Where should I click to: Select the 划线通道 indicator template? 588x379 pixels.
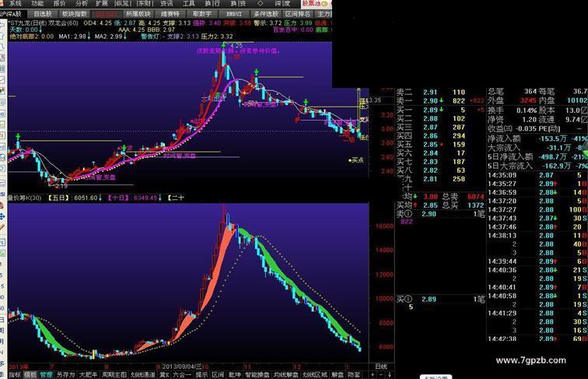coord(143,374)
